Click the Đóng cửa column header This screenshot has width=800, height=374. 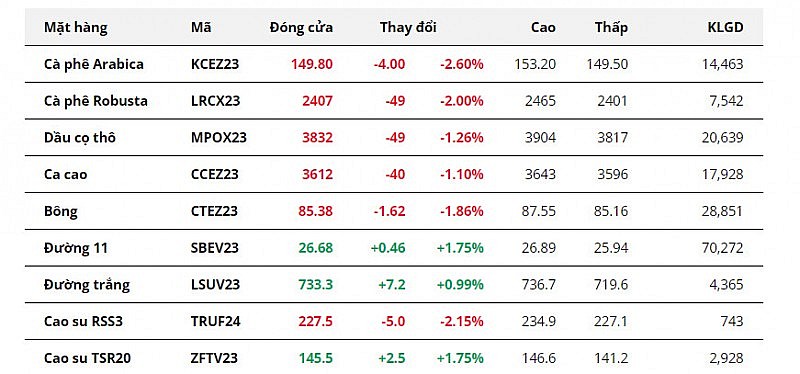pos(301,28)
